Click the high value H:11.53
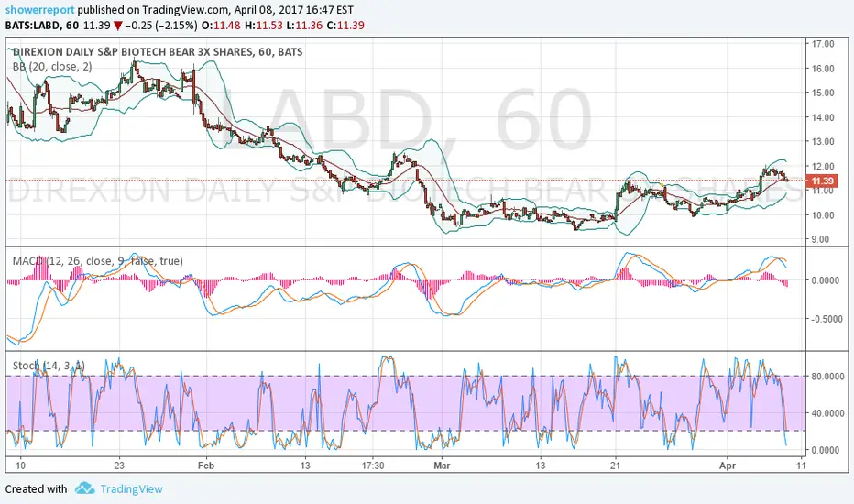854x504 pixels. tap(264, 25)
